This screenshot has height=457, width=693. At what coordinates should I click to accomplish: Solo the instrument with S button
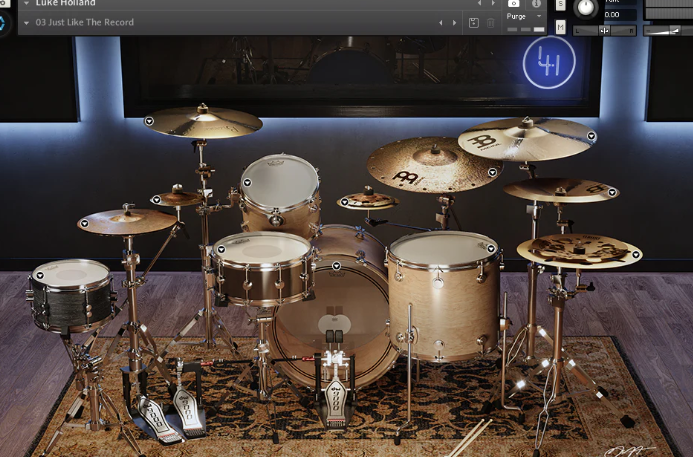(560, 4)
